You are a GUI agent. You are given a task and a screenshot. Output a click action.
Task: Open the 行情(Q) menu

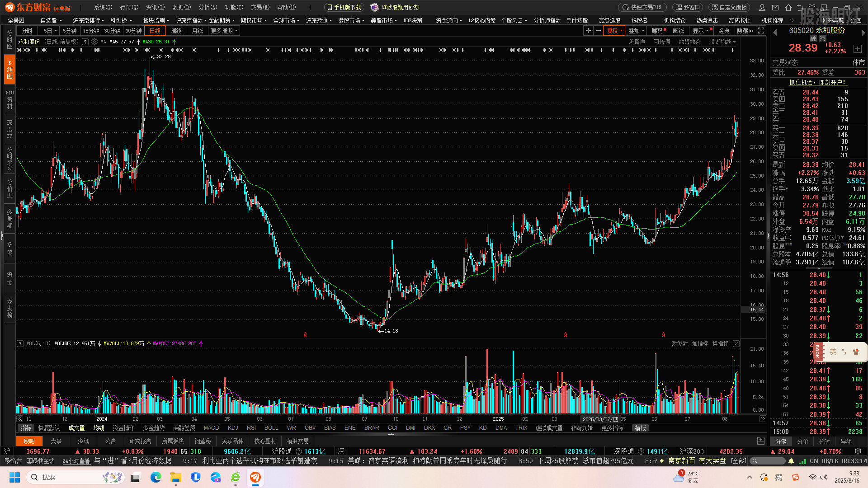[129, 7]
